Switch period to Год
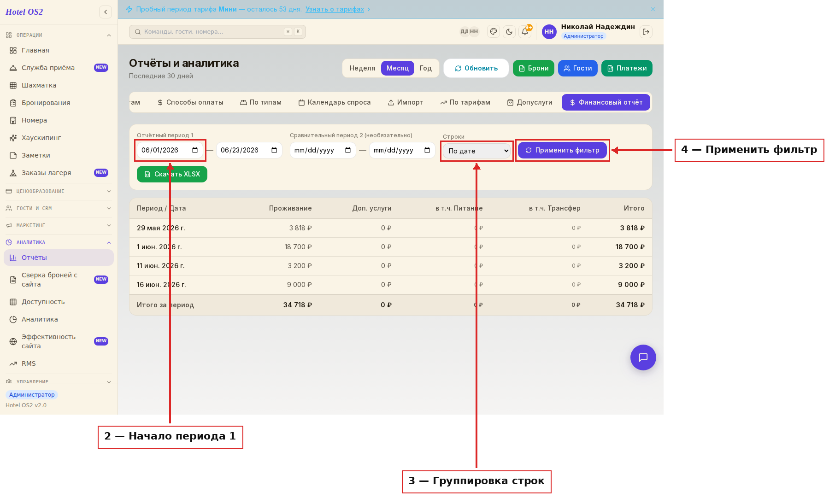The width and height of the screenshot is (835, 504). pos(425,68)
